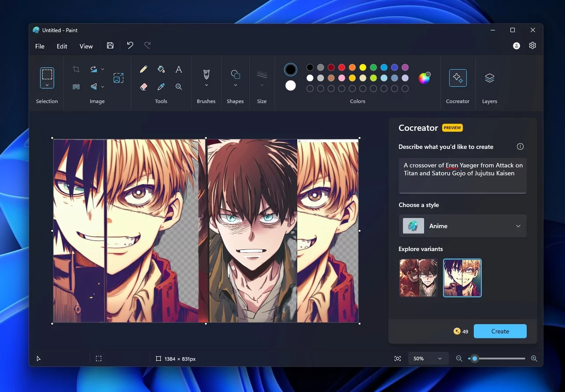Pick the red color swatch

pos(342,67)
